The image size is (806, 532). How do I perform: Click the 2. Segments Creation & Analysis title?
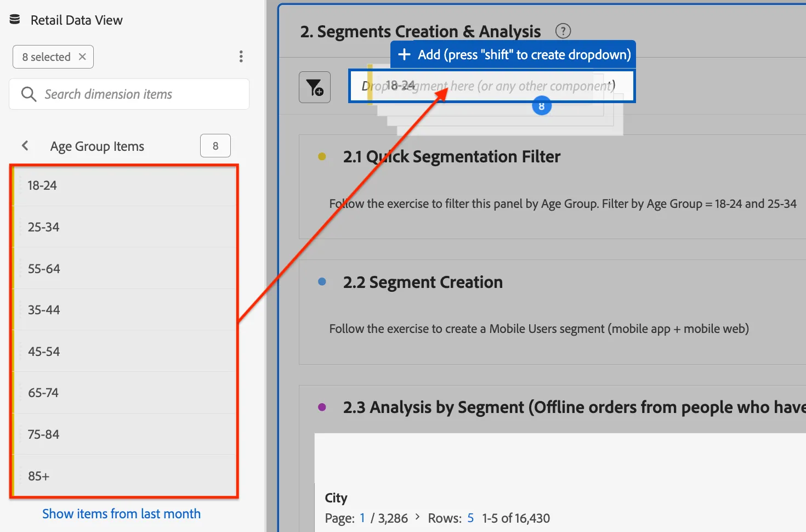[421, 32]
